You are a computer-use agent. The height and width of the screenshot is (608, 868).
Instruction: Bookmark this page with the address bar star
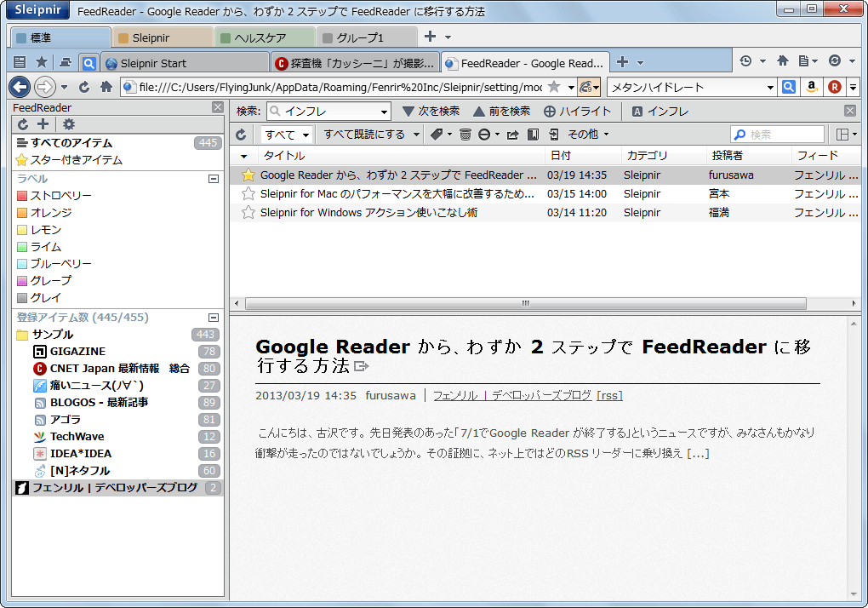(554, 87)
